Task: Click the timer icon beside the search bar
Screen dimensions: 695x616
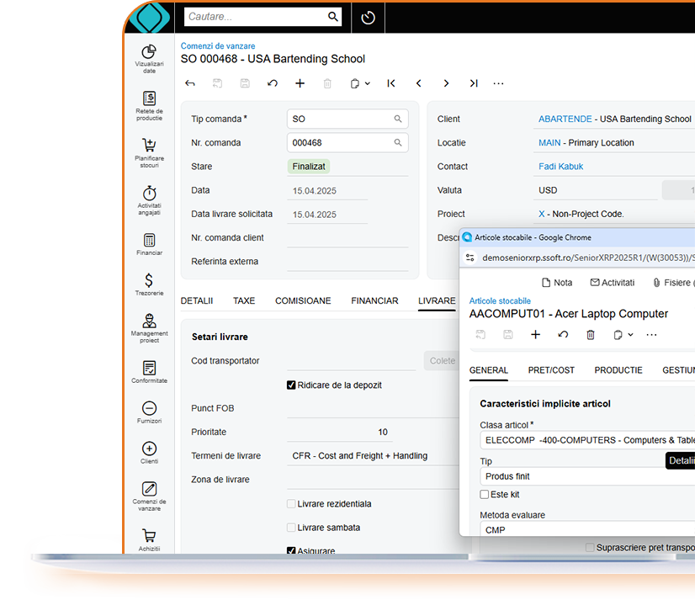Action: [x=368, y=17]
